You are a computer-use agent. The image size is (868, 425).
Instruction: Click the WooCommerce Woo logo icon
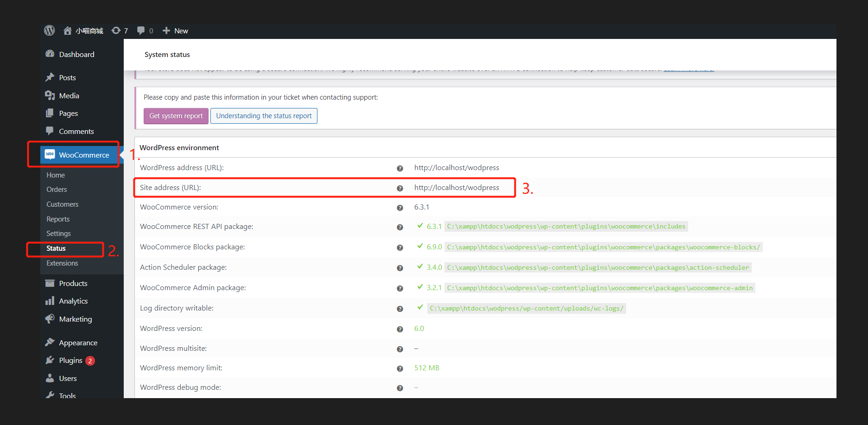[50, 154]
